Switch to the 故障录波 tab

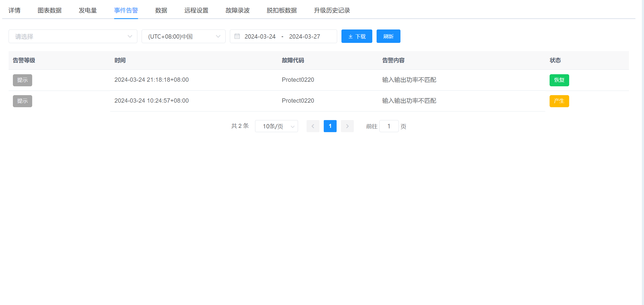pyautogui.click(x=238, y=10)
